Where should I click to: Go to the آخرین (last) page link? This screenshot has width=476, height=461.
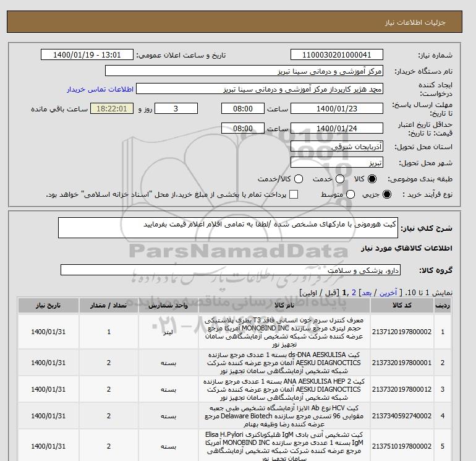[388, 293]
